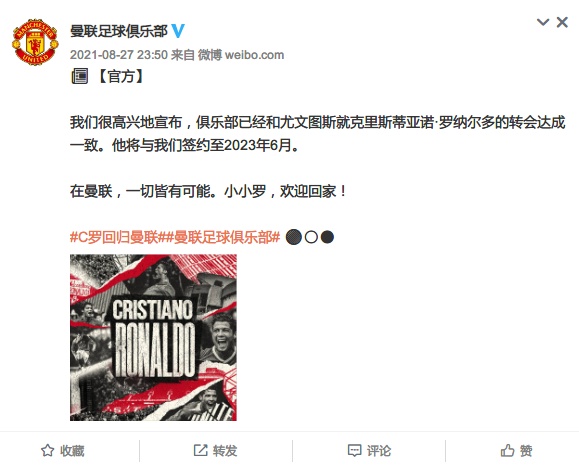Open the Cristiano Ronaldo image thumbnail

coord(153,337)
